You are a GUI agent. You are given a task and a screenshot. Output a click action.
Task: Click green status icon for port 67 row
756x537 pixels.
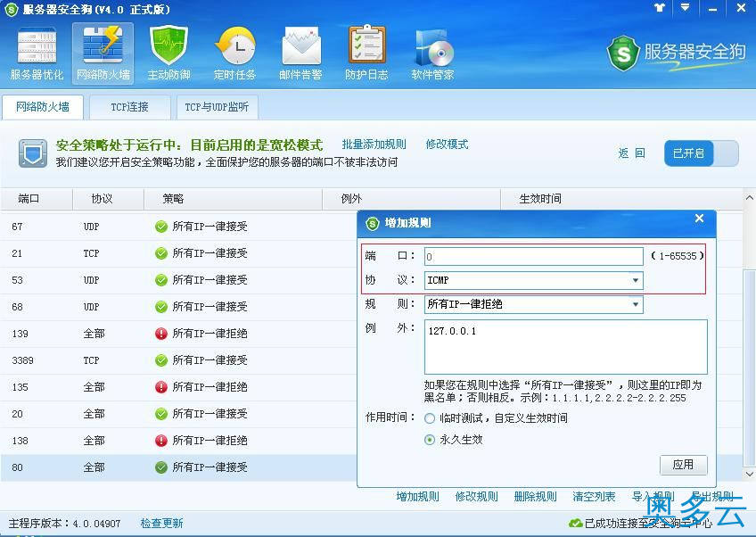[161, 227]
